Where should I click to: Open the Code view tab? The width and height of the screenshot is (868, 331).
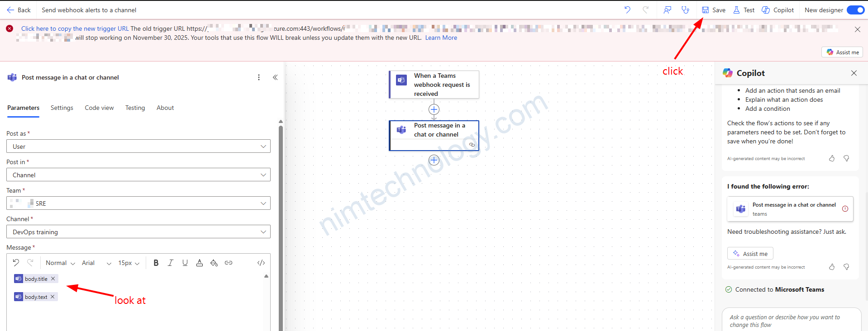point(99,108)
